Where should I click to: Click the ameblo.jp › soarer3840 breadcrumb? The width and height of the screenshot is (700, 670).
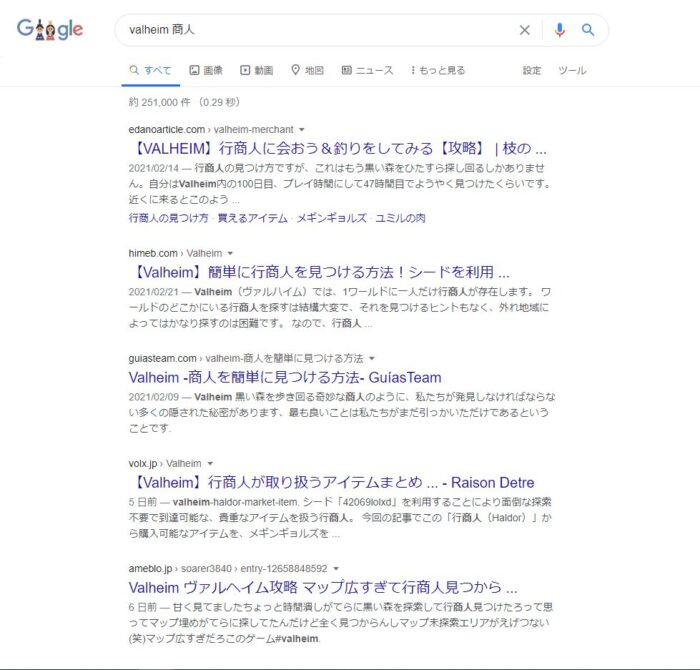tap(228, 568)
